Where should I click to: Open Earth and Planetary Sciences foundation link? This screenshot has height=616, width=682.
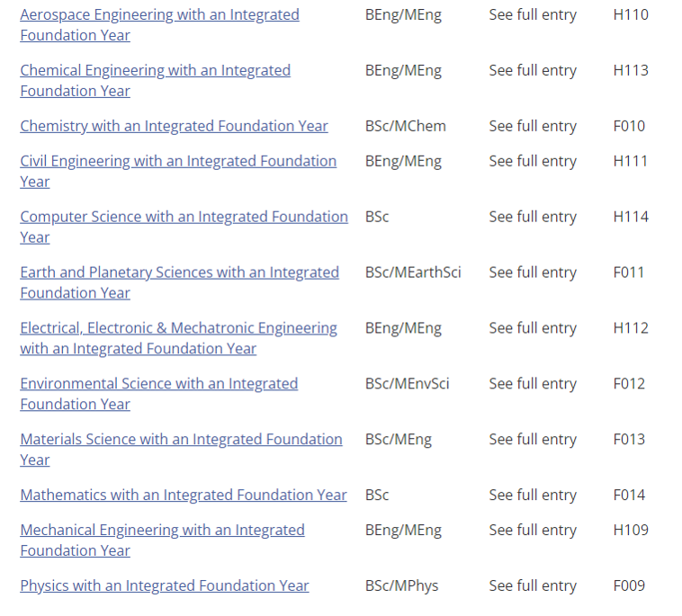click(x=180, y=282)
